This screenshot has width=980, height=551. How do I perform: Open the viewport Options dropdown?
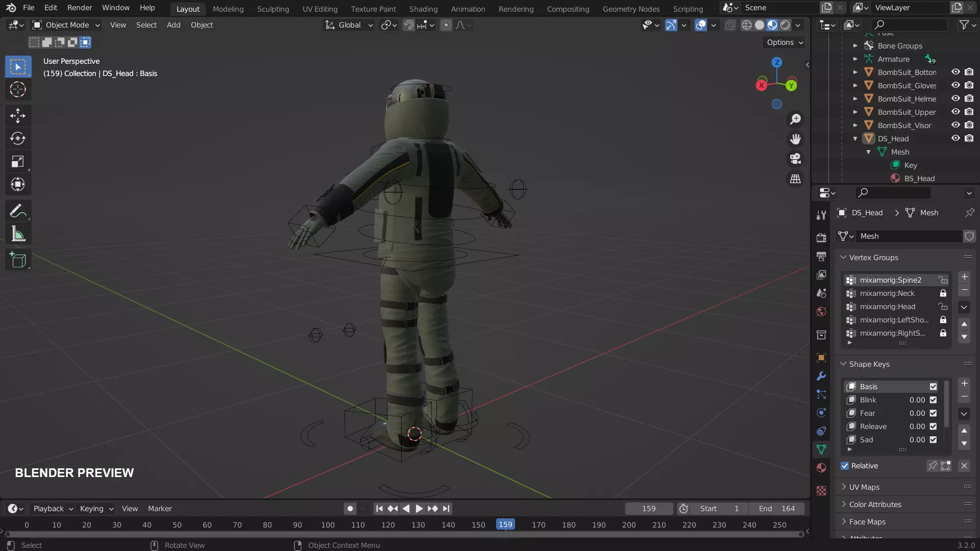785,42
